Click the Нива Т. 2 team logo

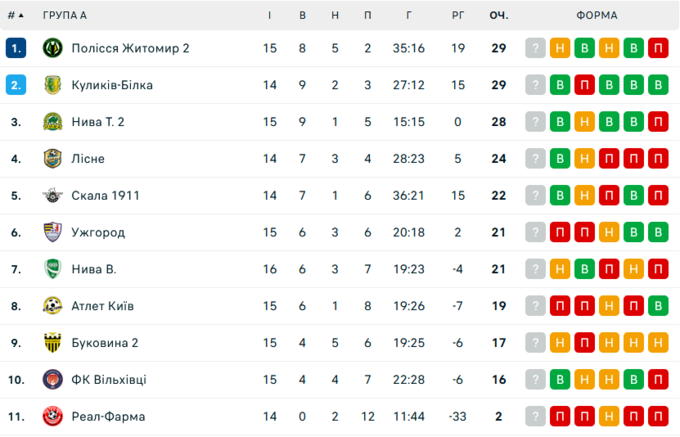click(x=53, y=122)
